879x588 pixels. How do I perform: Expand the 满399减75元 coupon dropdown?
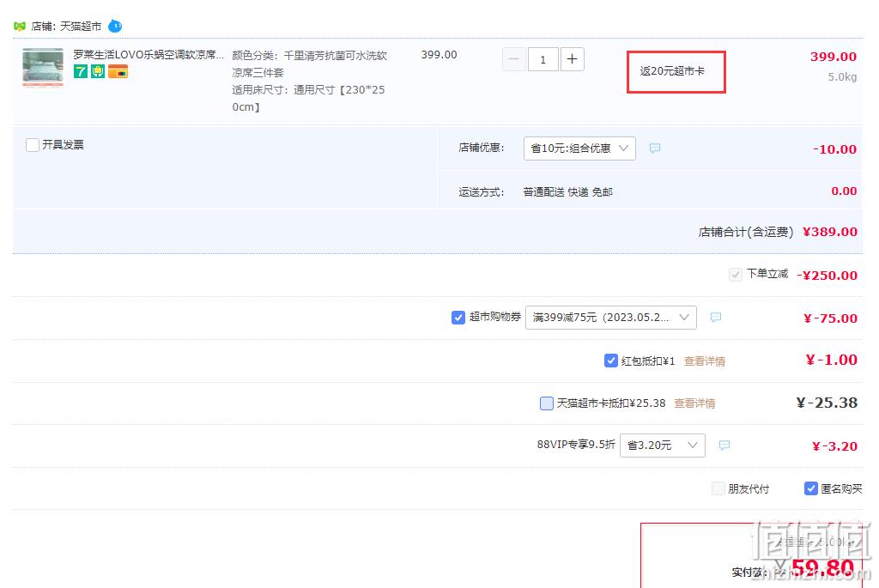611,318
